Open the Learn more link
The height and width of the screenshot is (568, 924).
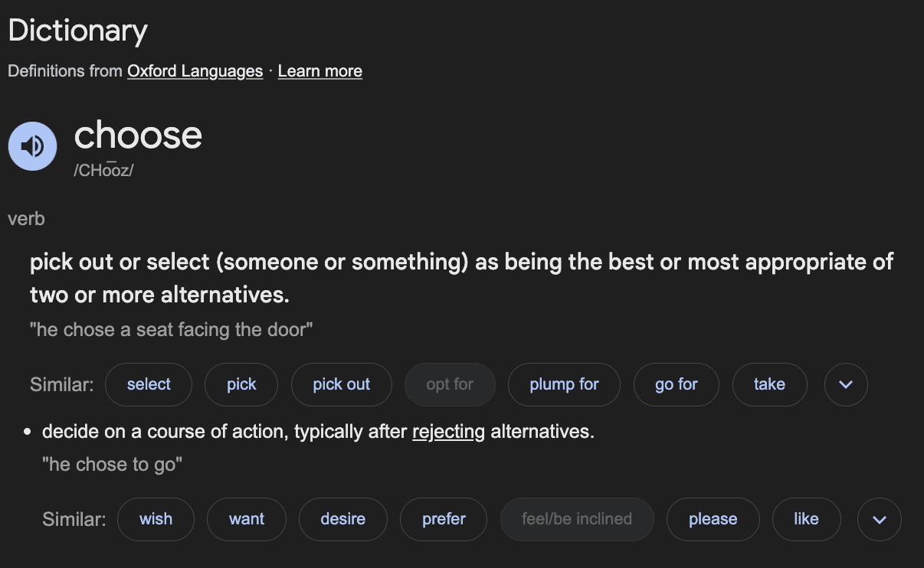point(320,71)
